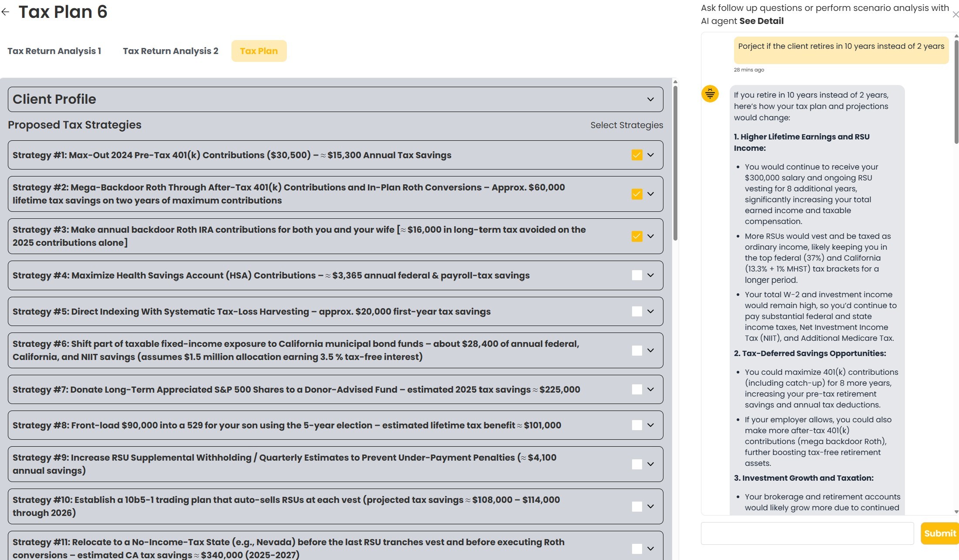
Task: Check the Strategy #8 529 plan checkbox
Action: 637,425
